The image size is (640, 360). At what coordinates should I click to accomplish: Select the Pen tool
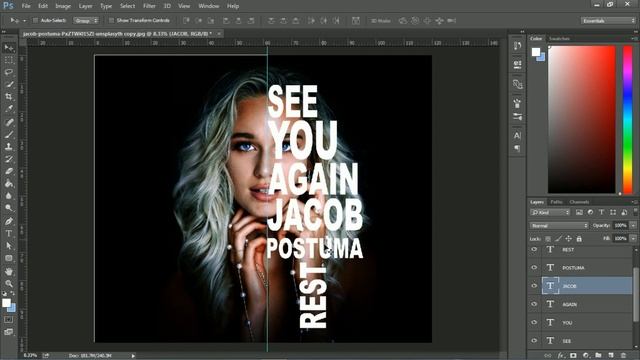(x=9, y=221)
